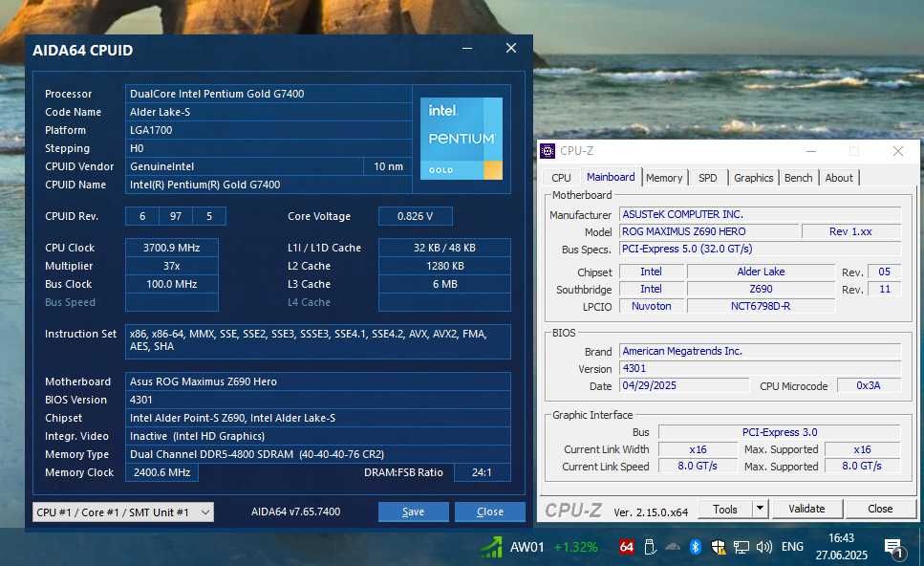The width and height of the screenshot is (924, 566).
Task: Open the Graphics tab in CPU-Z
Action: 753,178
